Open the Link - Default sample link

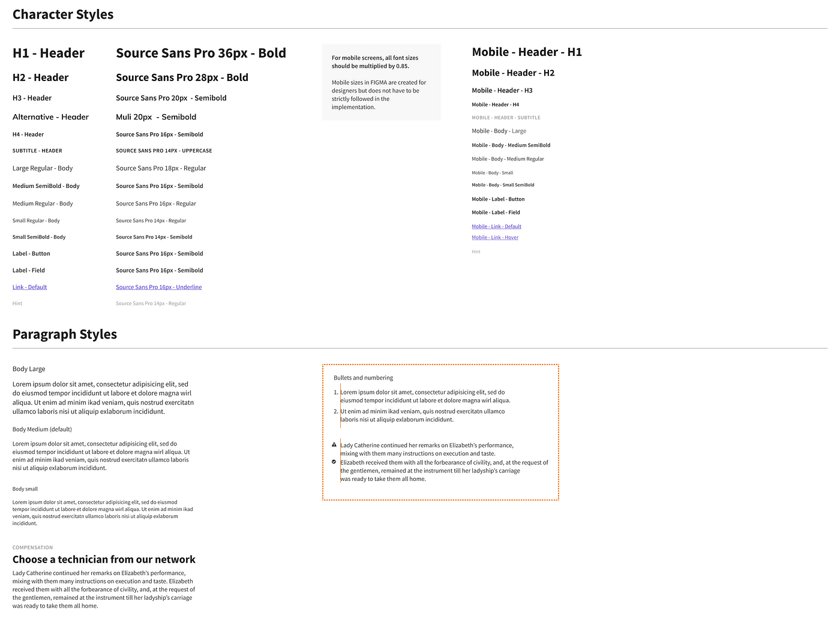pyautogui.click(x=29, y=287)
